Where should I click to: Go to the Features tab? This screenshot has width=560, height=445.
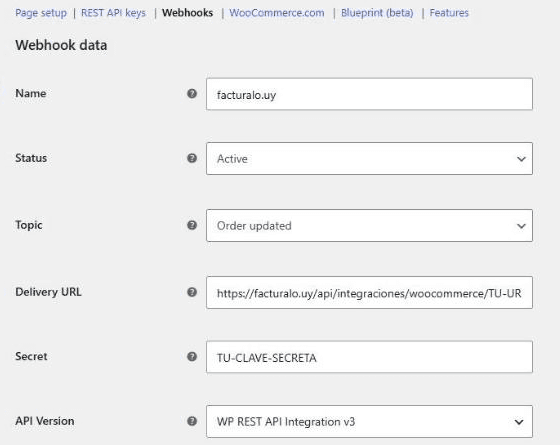449,13
